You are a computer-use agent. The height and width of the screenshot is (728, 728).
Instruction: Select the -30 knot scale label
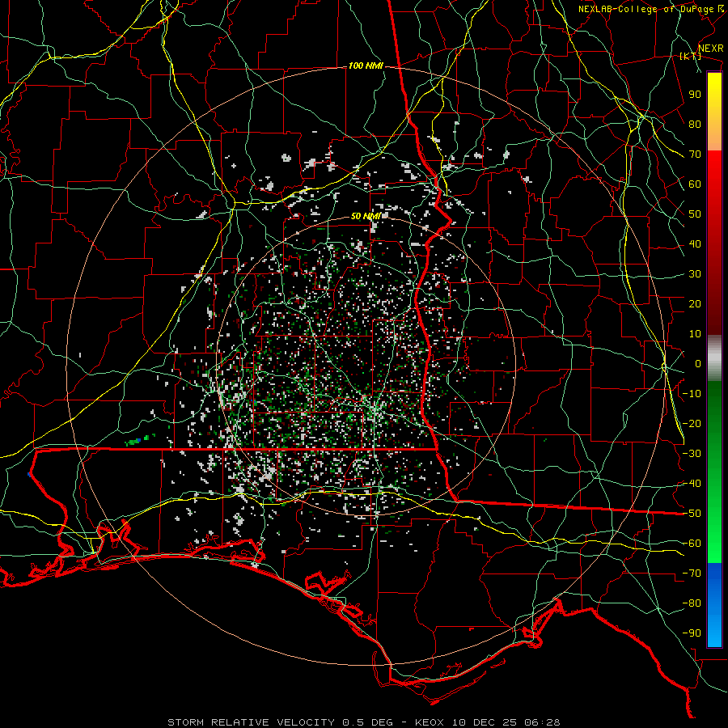point(692,454)
